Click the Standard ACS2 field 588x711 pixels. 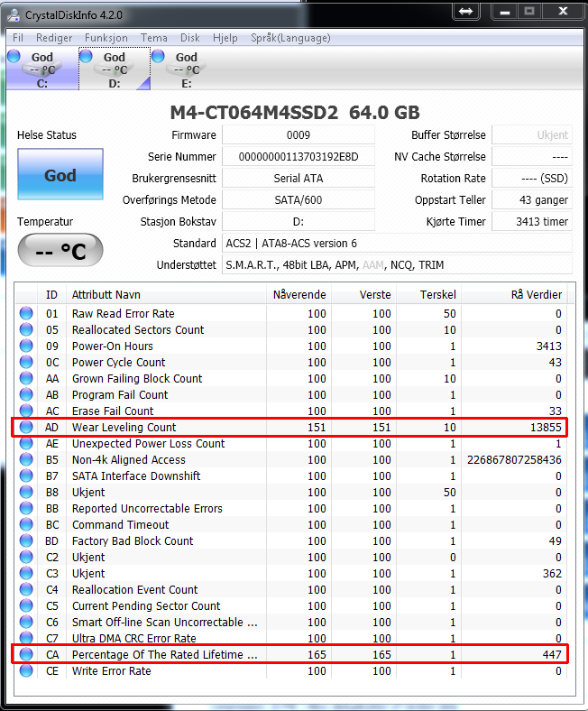point(397,244)
